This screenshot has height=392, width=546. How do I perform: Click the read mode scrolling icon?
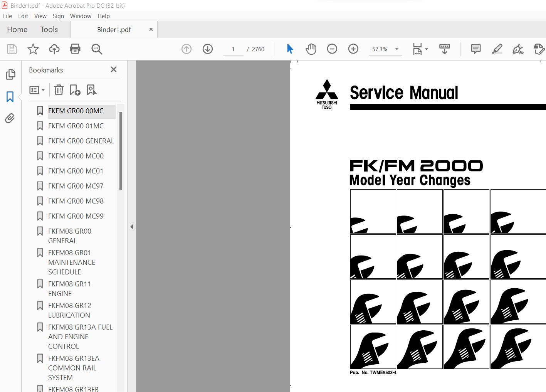[x=445, y=49]
